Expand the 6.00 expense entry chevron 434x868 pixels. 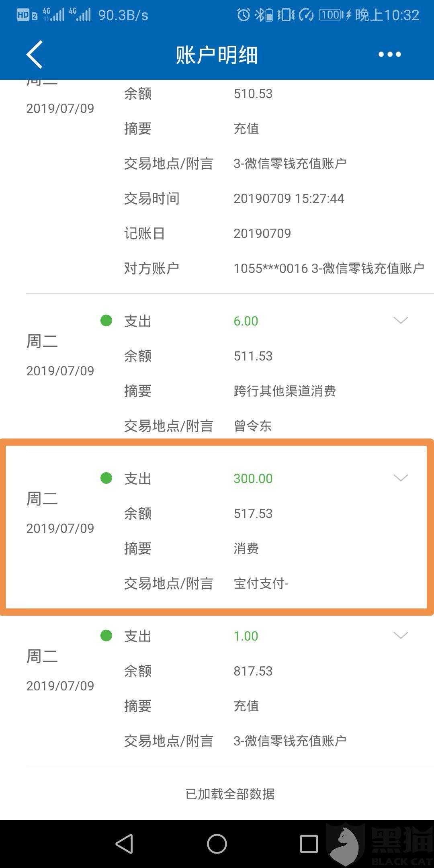pyautogui.click(x=401, y=320)
